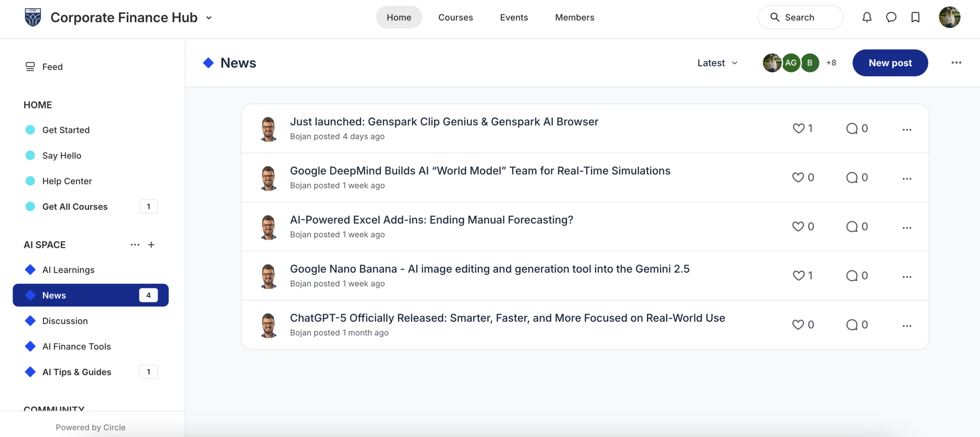This screenshot has height=437, width=980.
Task: Expand Corporate Finance Hub community switcher chevron
Action: pos(209,18)
